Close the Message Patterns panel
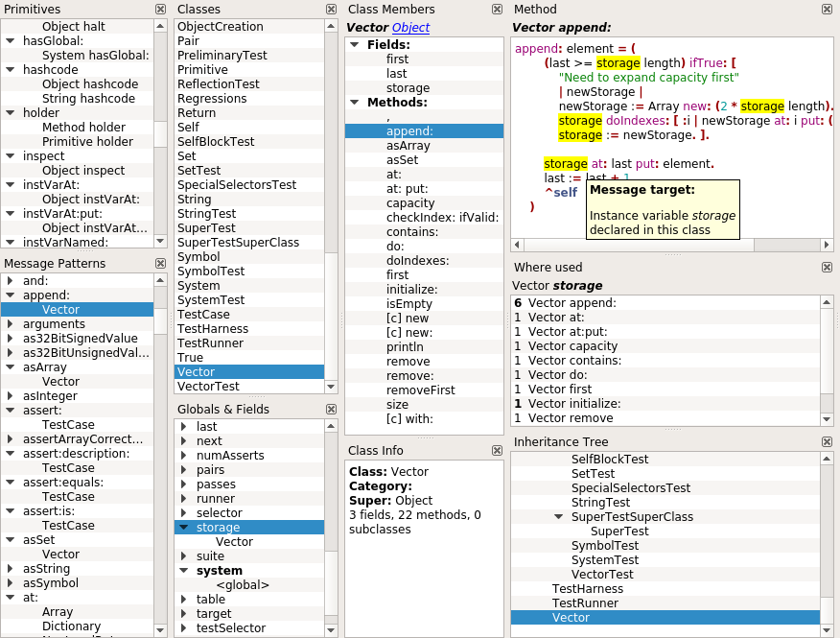Screen dimensions: 840x638 click(159, 263)
